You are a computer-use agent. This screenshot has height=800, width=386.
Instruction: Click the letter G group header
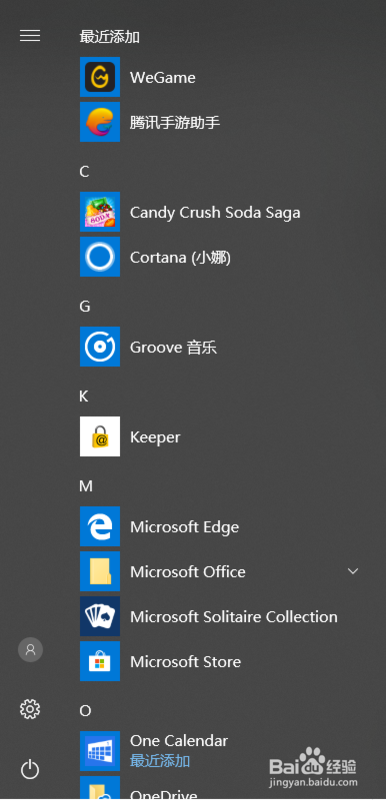[x=85, y=307]
